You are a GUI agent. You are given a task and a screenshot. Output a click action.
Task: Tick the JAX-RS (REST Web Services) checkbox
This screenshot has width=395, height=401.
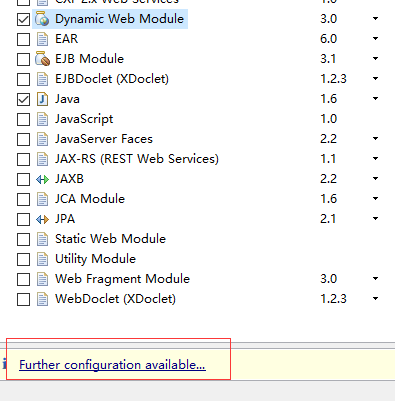coord(23,159)
